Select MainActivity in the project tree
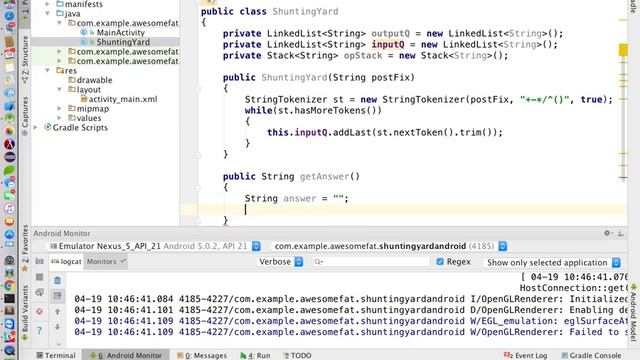The width and height of the screenshot is (640, 360). point(120,32)
